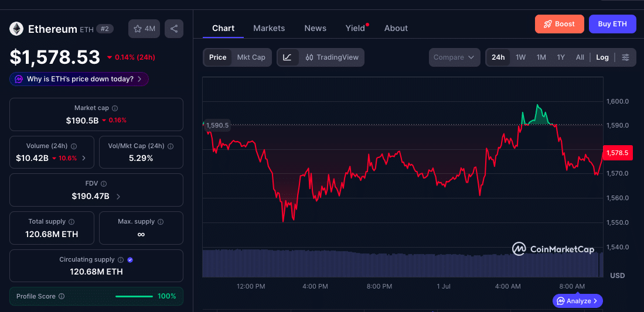The width and height of the screenshot is (644, 312).
Task: Click the $10.42B volume value
Action: tap(32, 158)
